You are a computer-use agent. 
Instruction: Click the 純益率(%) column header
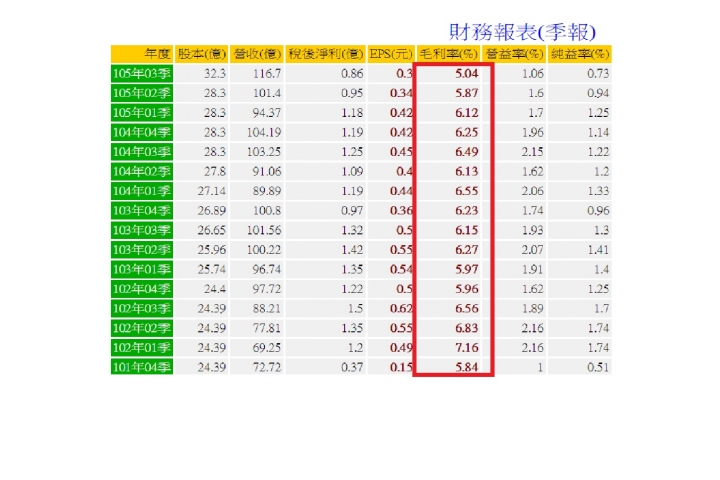click(x=580, y=54)
